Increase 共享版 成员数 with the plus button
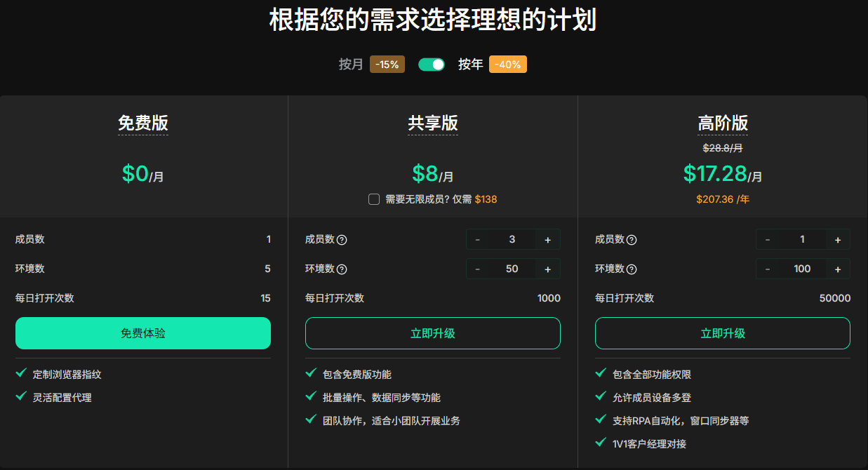Screen dimensions: 868x470 (x=547, y=239)
